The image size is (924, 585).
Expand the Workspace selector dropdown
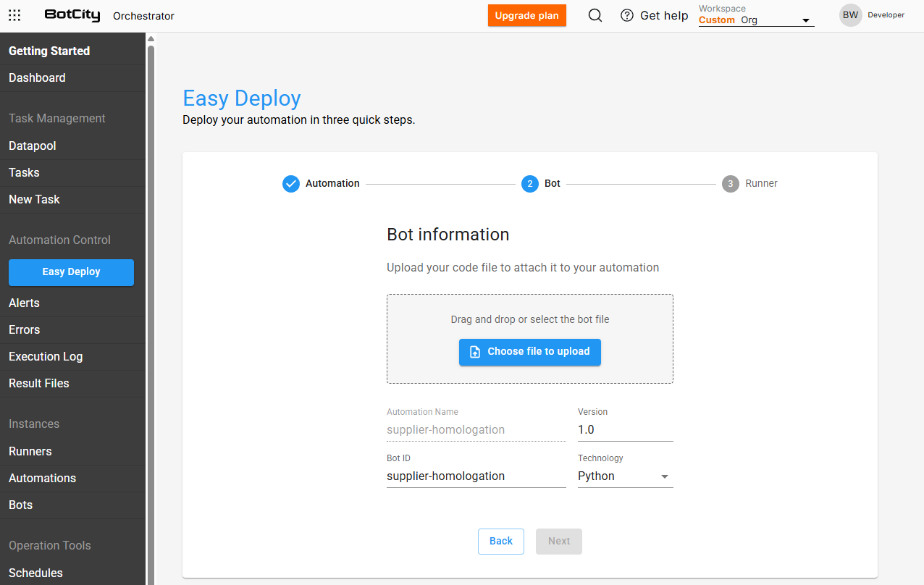tap(756, 20)
